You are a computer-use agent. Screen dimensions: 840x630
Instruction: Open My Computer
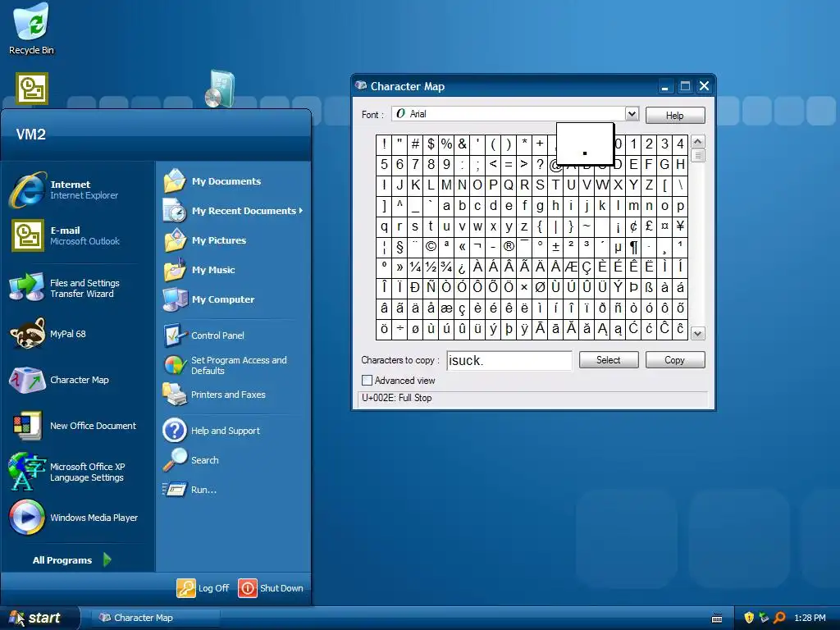234,299
